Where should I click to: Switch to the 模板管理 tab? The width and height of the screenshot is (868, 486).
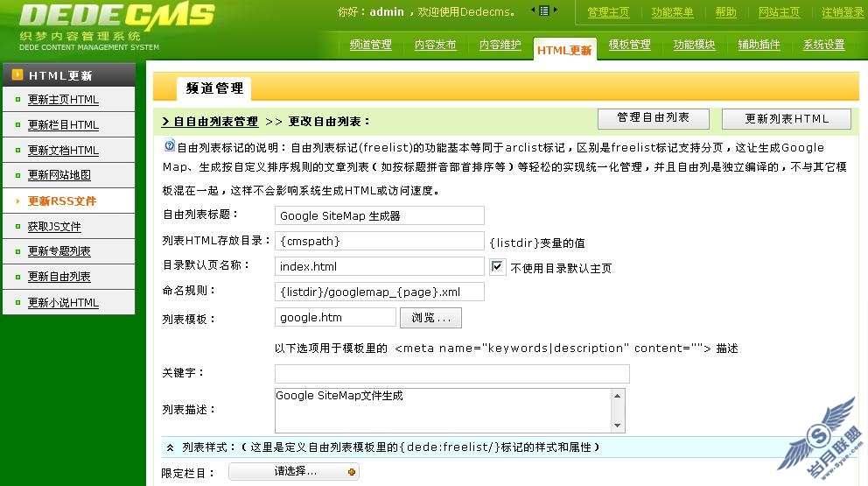[x=629, y=46]
